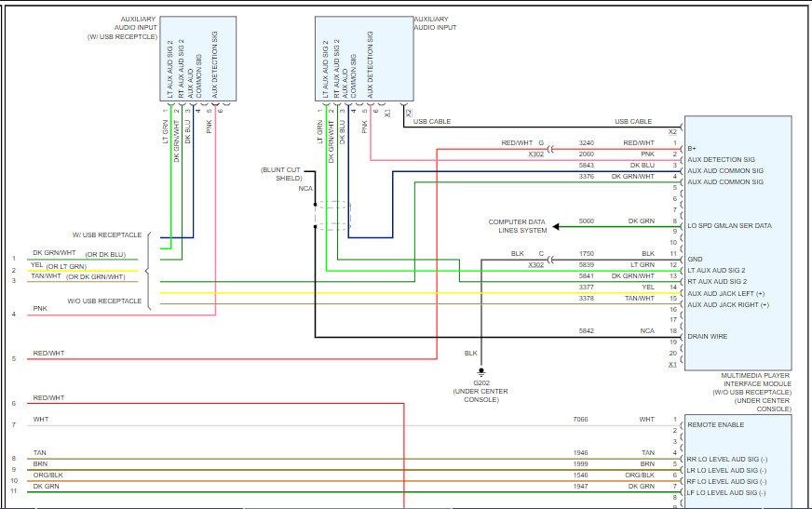
Task: Select circuit number 1947
Action: pos(580,487)
